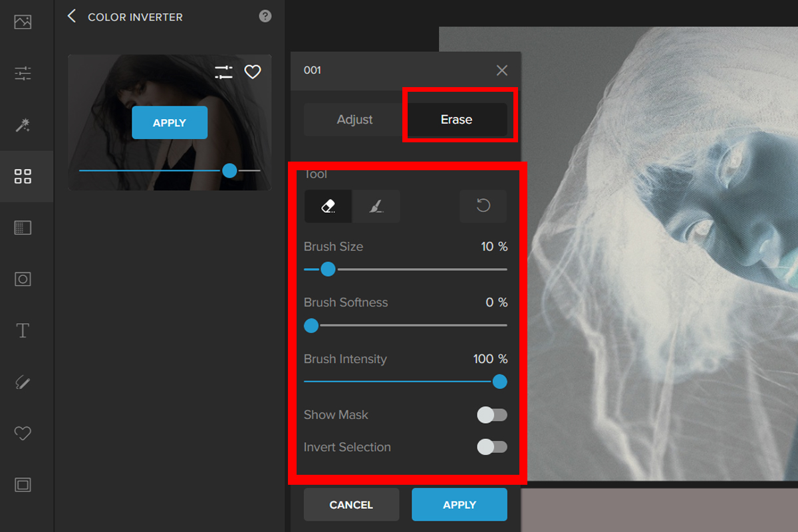The image size is (798, 532).
Task: Switch to the Erase tab
Action: click(x=456, y=120)
